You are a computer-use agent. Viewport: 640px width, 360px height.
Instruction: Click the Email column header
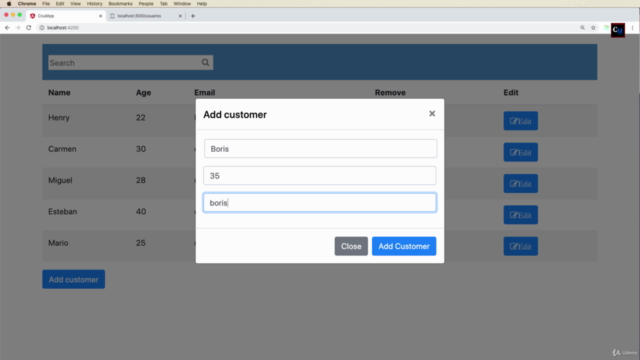tap(204, 93)
